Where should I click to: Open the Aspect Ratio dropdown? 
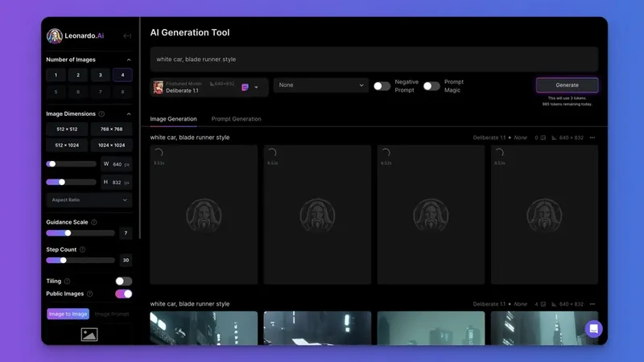click(89, 200)
